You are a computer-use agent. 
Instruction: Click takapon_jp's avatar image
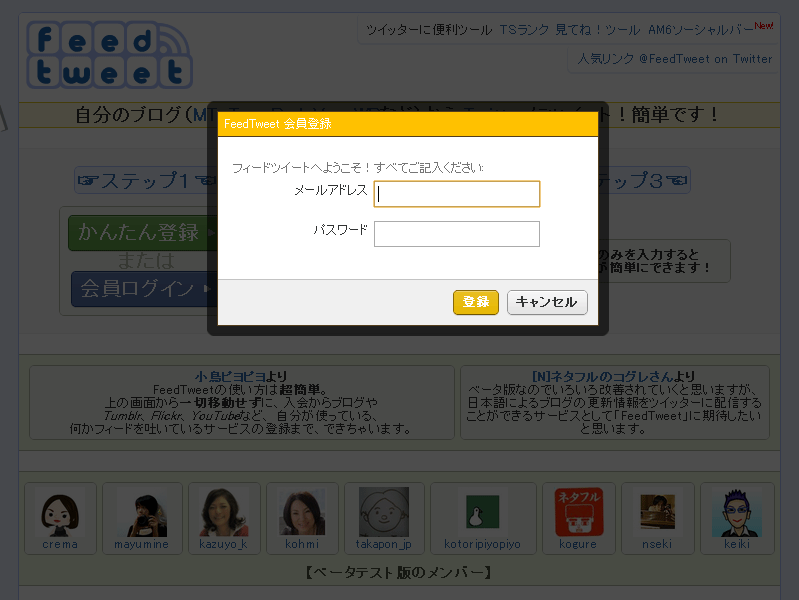point(384,512)
